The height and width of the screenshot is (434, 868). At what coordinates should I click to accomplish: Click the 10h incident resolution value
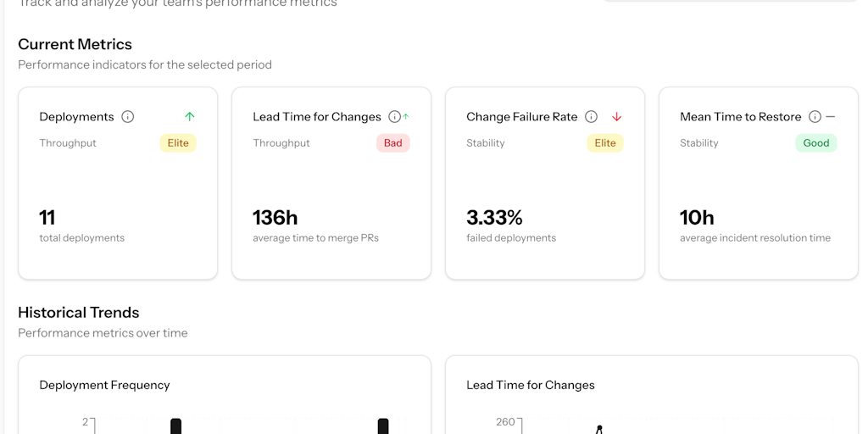(697, 218)
